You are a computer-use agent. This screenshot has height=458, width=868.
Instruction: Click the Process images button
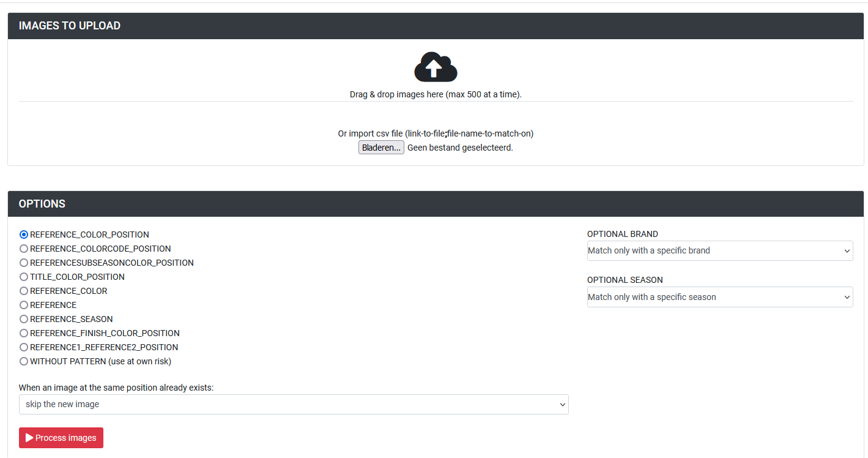pos(61,438)
